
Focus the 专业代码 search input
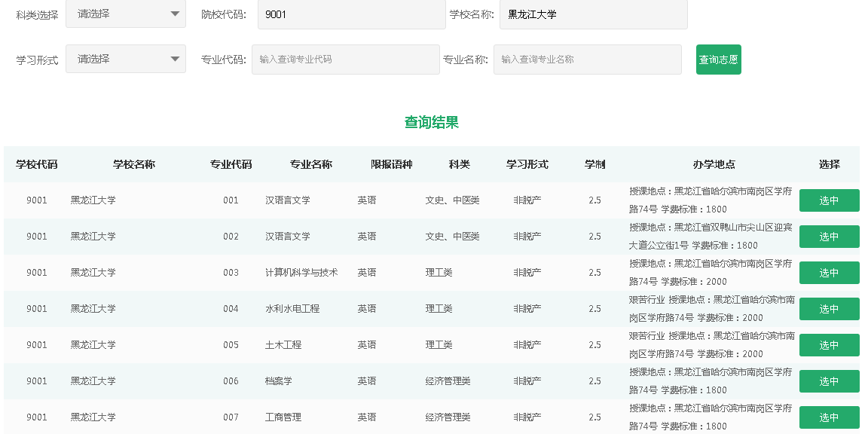pos(345,60)
